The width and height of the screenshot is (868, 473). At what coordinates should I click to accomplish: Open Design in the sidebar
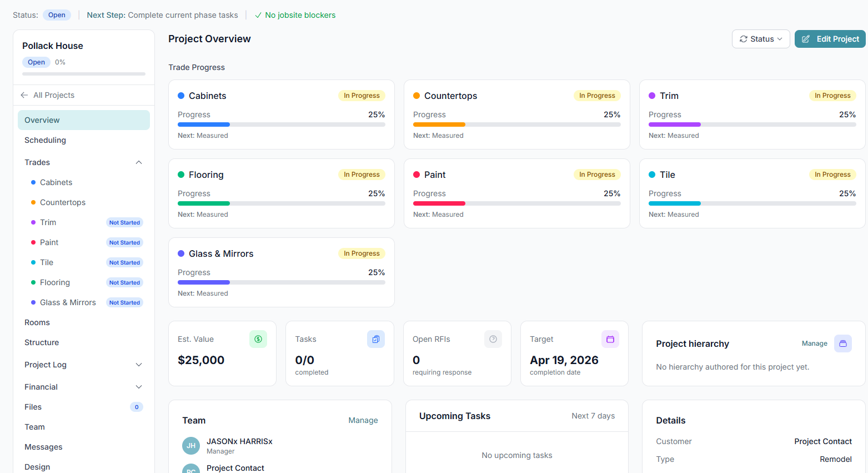click(84, 467)
